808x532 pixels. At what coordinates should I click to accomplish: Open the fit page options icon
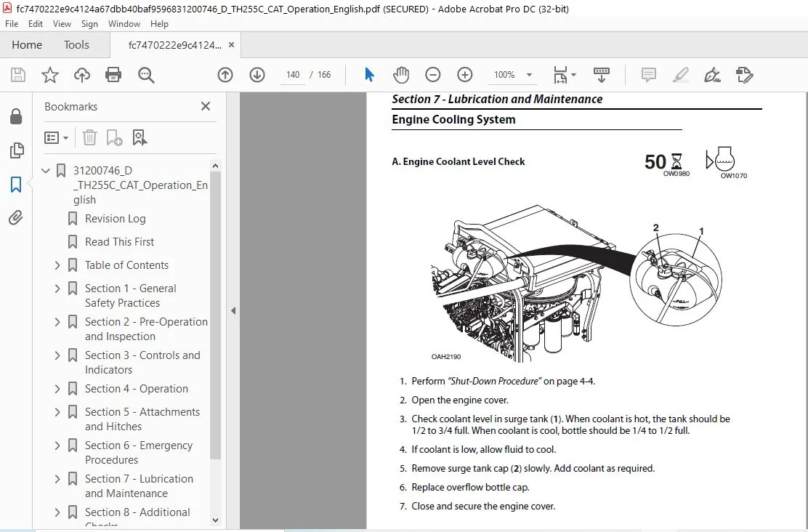(x=565, y=75)
